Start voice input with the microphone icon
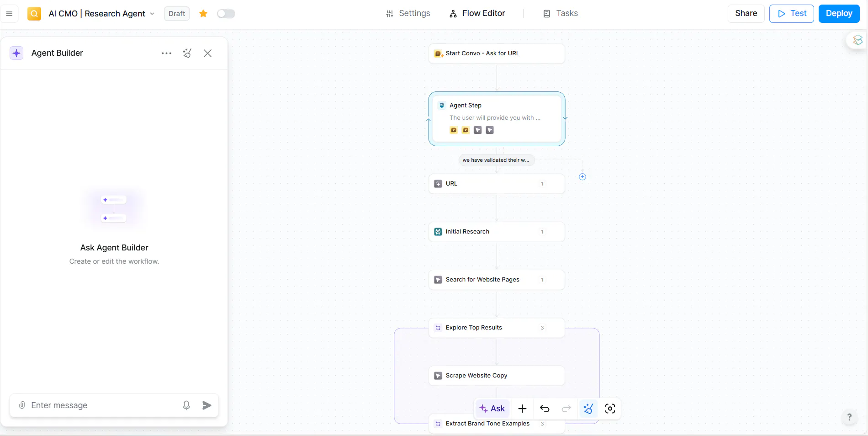Viewport: 868px width, 436px height. tap(186, 405)
